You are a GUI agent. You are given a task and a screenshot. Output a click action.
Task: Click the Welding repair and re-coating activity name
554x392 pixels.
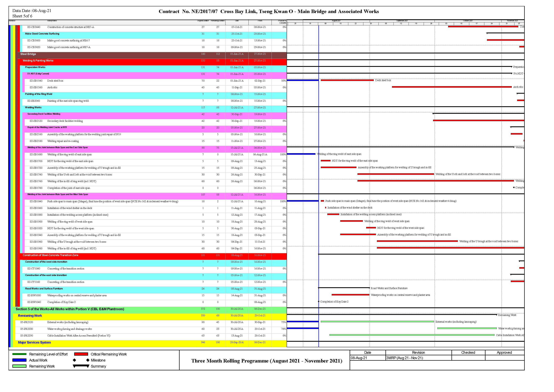pos(63,141)
